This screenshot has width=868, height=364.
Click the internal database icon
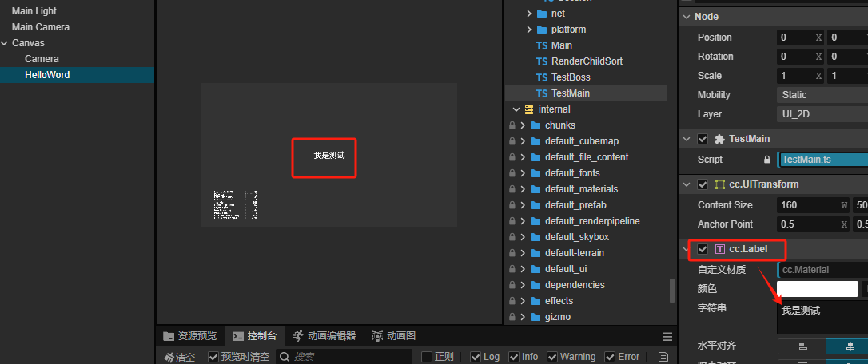(529, 109)
